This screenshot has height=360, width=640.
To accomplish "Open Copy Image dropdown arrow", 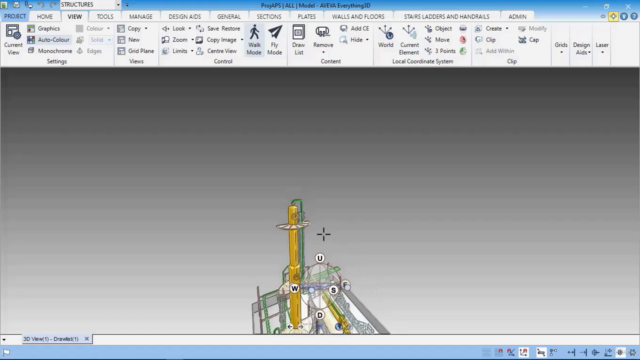I will coord(242,40).
